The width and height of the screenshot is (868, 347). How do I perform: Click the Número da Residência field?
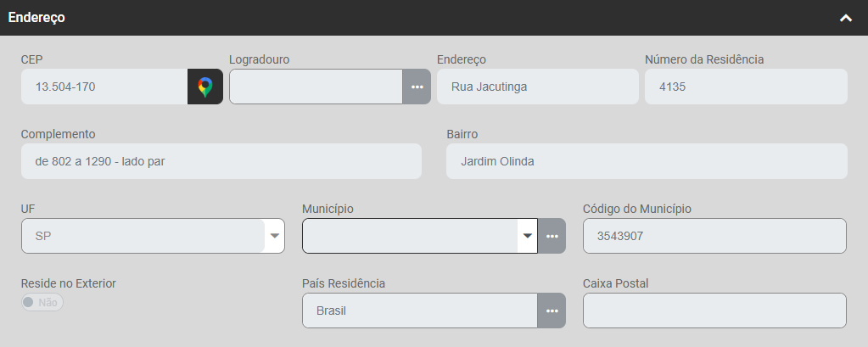tap(745, 87)
